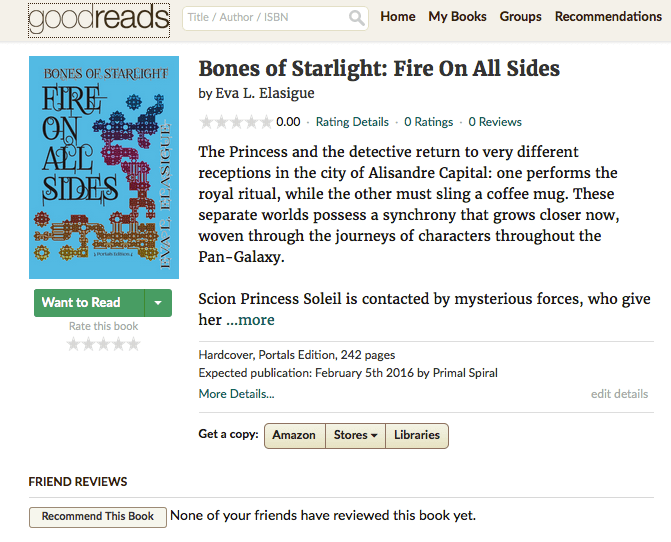
Task: Expand description with ...more link
Action: coord(250,320)
